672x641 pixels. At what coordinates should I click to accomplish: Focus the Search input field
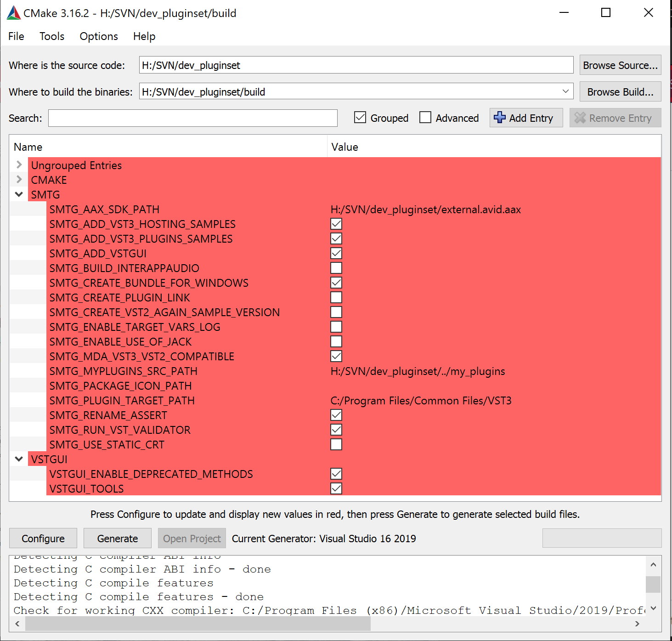[x=193, y=118]
